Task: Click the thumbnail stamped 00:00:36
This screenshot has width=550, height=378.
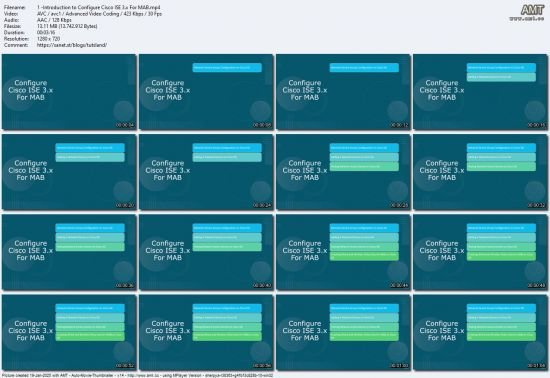Action: (69, 252)
